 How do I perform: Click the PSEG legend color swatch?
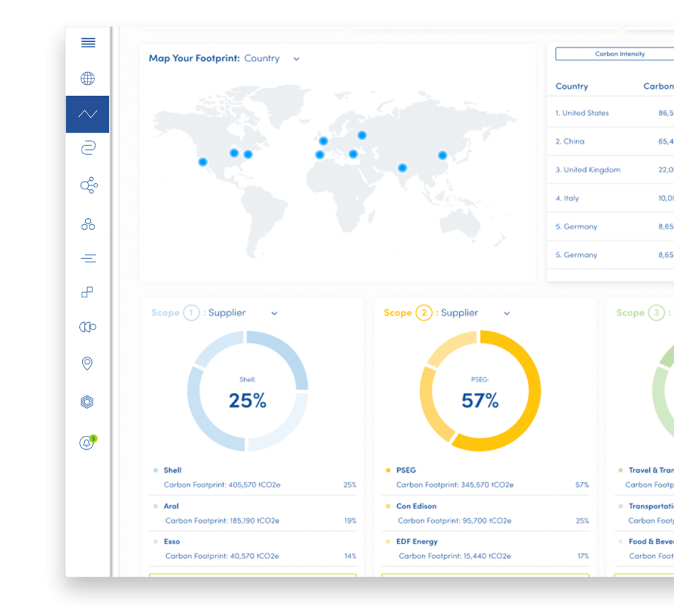point(388,470)
